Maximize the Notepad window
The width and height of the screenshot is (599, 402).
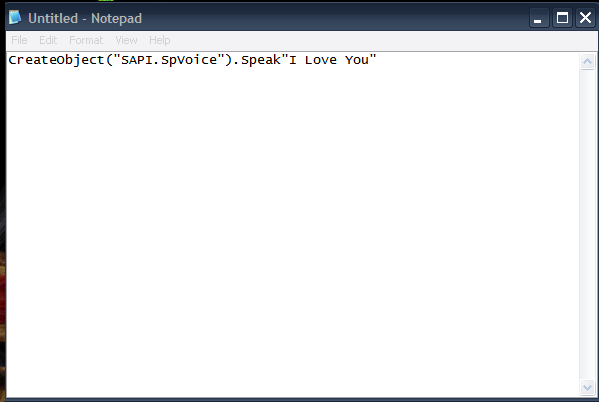point(562,18)
